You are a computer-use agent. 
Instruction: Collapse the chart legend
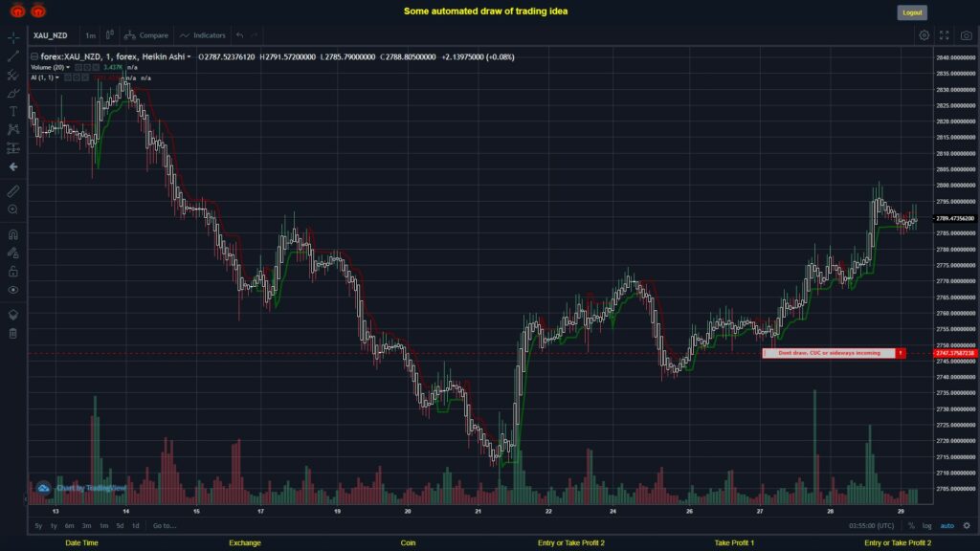[34, 56]
